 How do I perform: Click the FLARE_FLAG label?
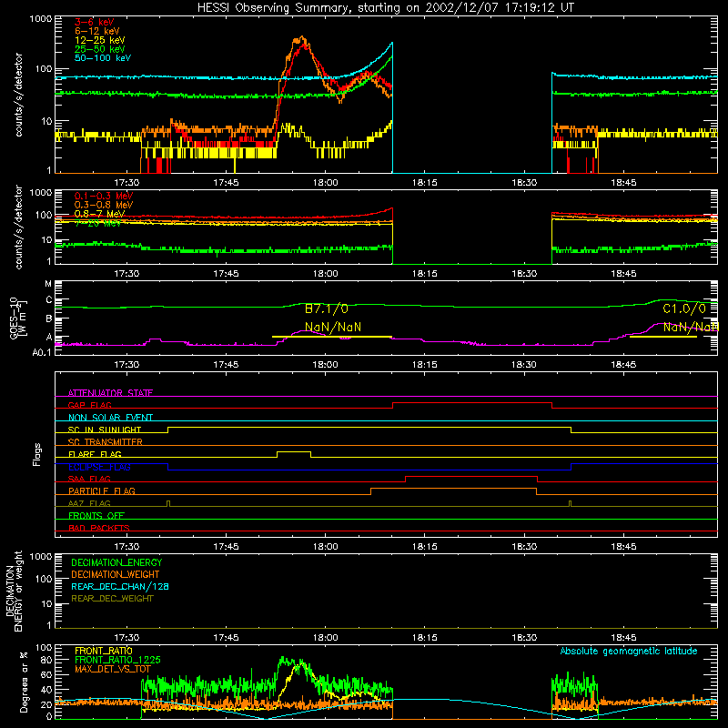point(95,454)
